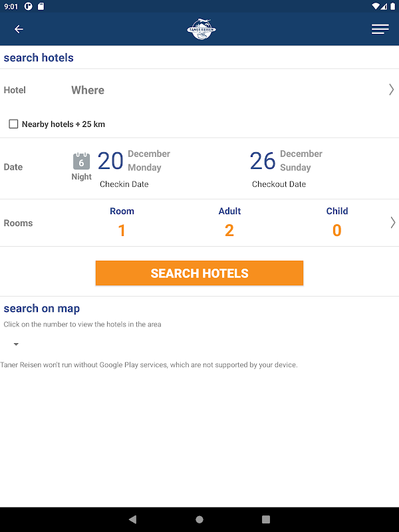Tap the back arrow icon
399x532 pixels.
click(19, 29)
